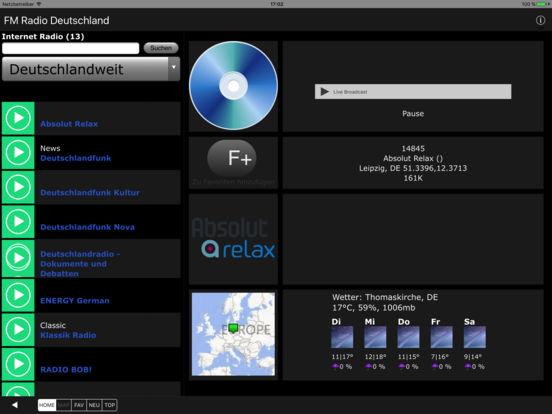Play Deutschlandradio Dokumente und Debatten
Viewport: 552px width, 414px height.
(18, 258)
